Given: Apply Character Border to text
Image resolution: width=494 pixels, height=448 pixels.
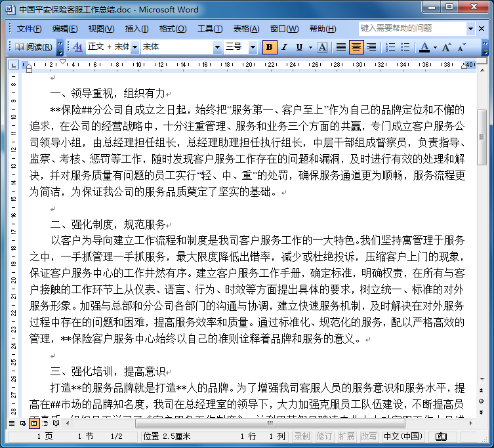Looking at the screenshot, I should (322, 47).
